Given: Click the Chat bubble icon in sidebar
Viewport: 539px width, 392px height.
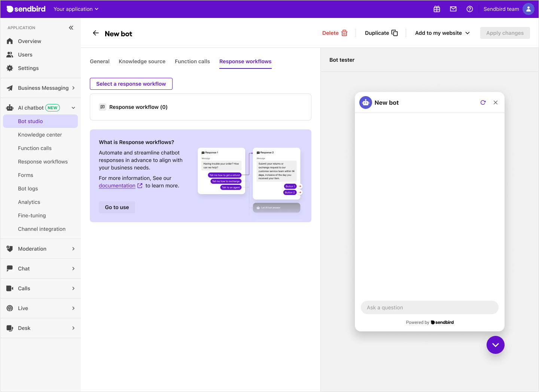Looking at the screenshot, I should click(x=10, y=269).
